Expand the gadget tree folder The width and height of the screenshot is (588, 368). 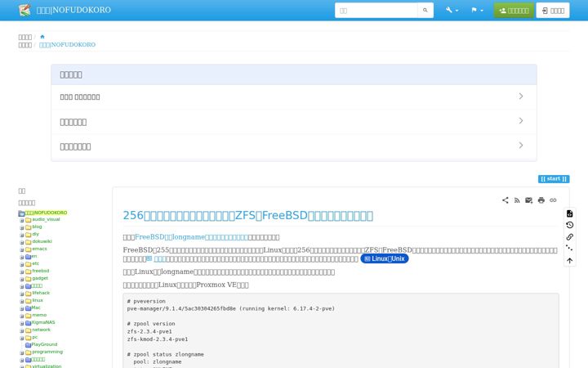tap(22, 279)
